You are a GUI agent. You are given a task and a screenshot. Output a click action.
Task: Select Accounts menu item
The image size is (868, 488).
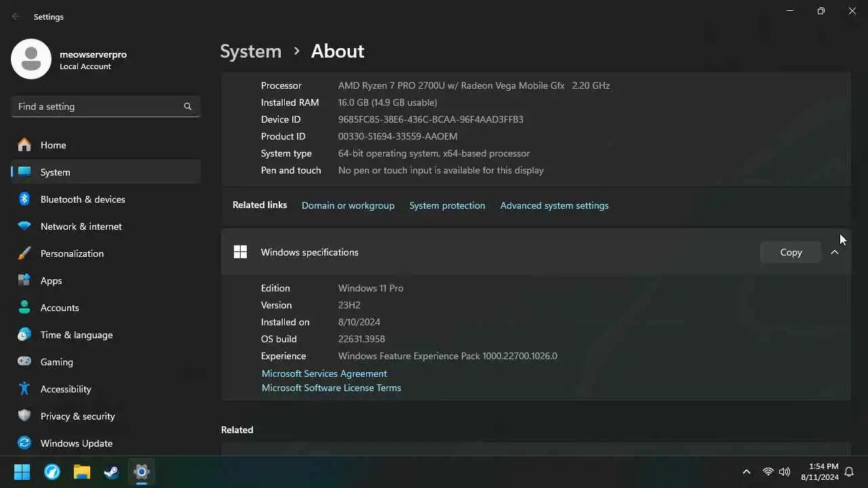pos(106,308)
